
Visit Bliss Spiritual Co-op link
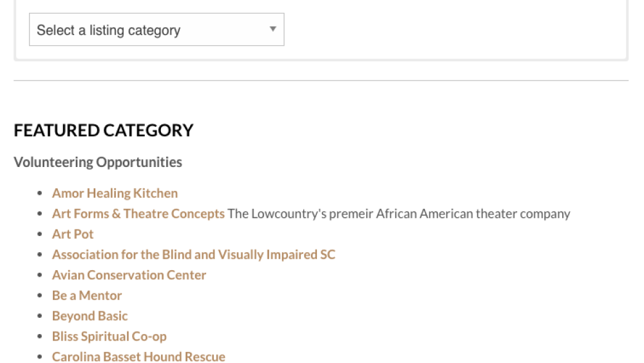point(109,337)
